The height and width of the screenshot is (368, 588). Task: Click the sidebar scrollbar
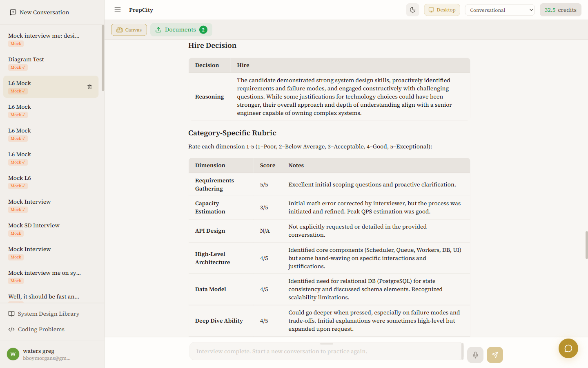103,58
